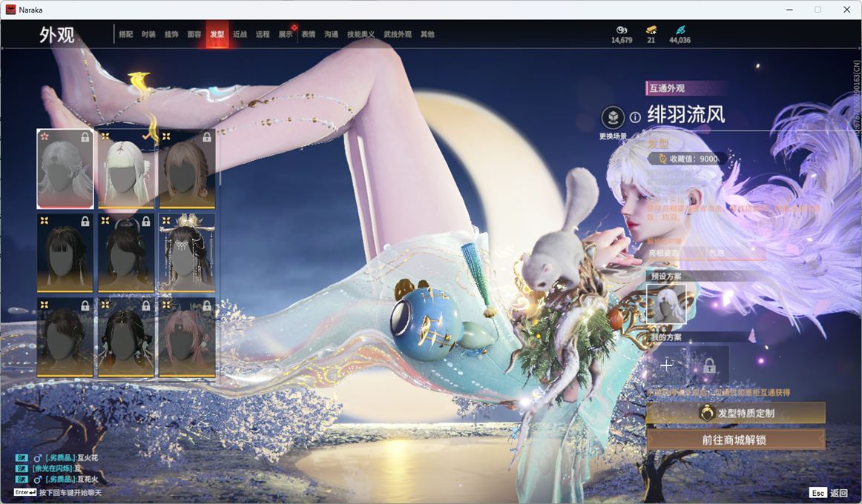The width and height of the screenshot is (862, 504).
Task: Click the locked scheme slot under 我的方案
Action: point(708,365)
